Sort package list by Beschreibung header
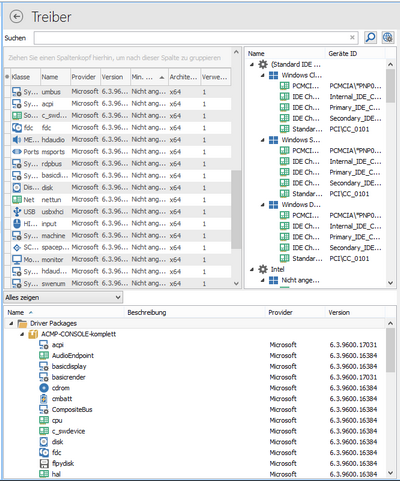The width and height of the screenshot is (400, 481). coord(195,313)
